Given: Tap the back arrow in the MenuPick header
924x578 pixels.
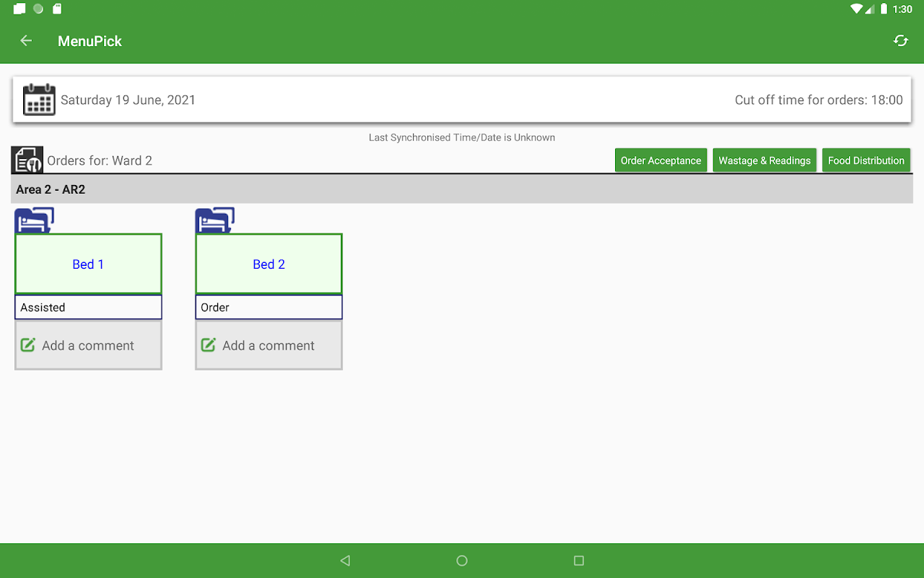Looking at the screenshot, I should (26, 40).
